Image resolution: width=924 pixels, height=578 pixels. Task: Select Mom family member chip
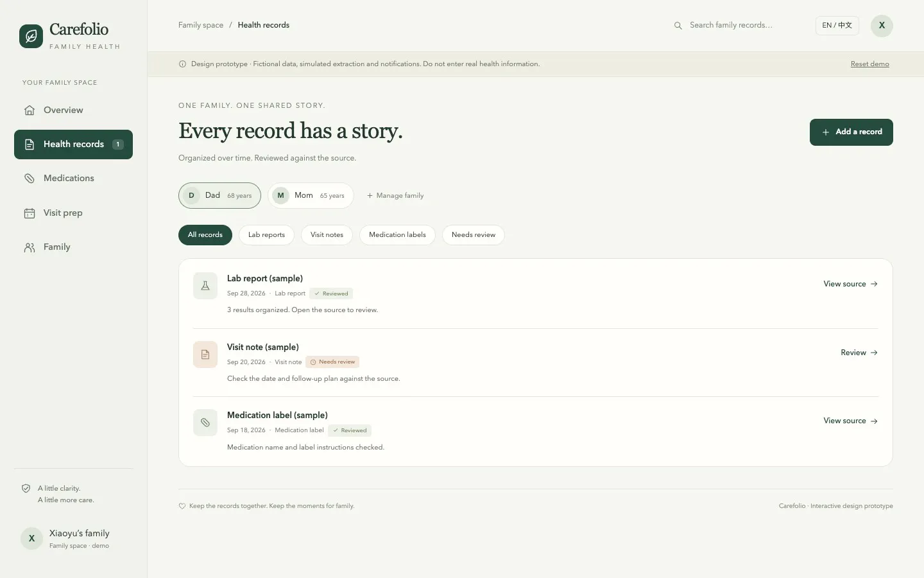[311, 196]
